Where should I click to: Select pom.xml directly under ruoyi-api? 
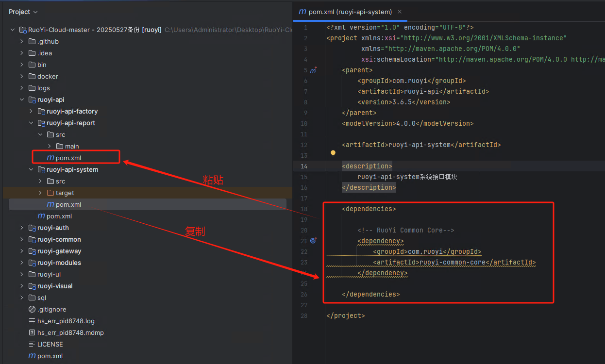pyautogui.click(x=59, y=216)
